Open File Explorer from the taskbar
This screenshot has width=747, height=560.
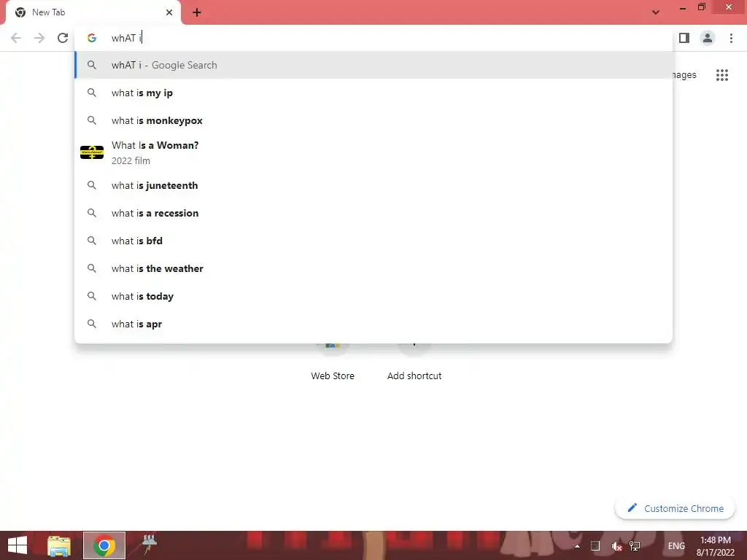click(59, 545)
